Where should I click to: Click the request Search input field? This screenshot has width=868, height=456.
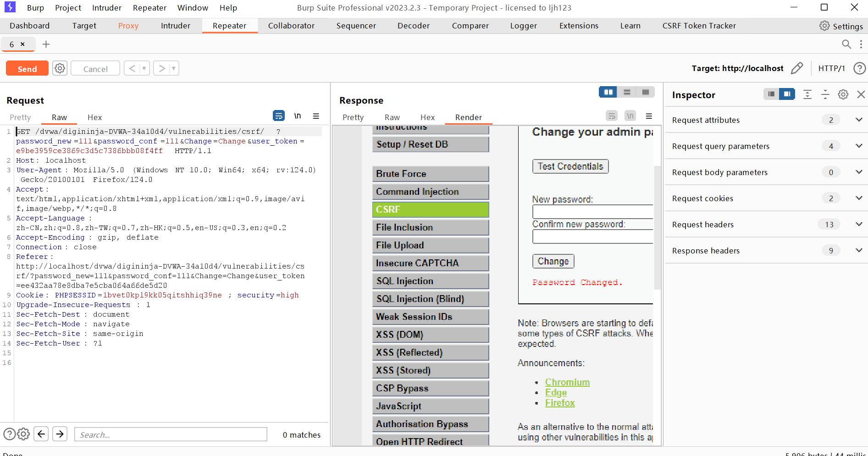pos(171,434)
